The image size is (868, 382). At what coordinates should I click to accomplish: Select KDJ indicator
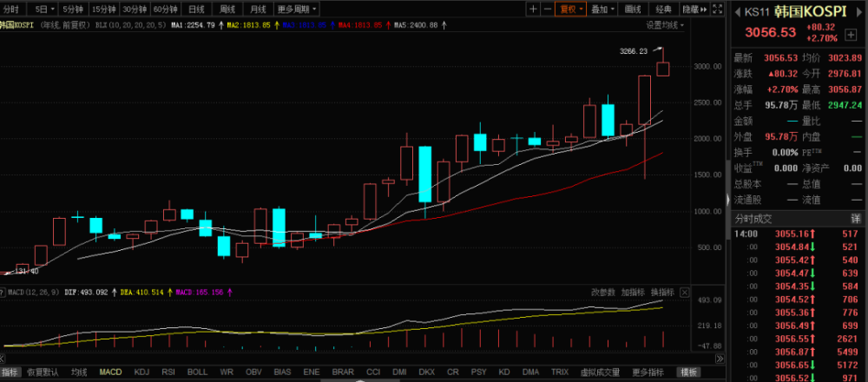(x=142, y=372)
